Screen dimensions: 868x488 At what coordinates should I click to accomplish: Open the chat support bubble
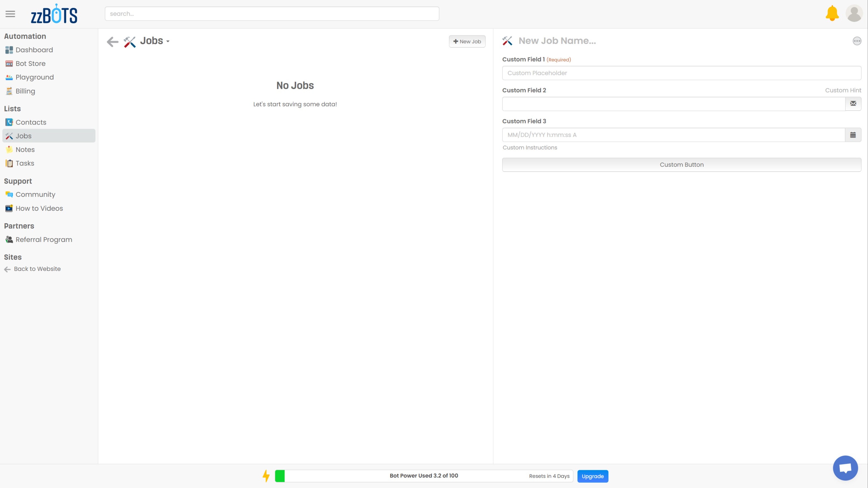(x=845, y=468)
